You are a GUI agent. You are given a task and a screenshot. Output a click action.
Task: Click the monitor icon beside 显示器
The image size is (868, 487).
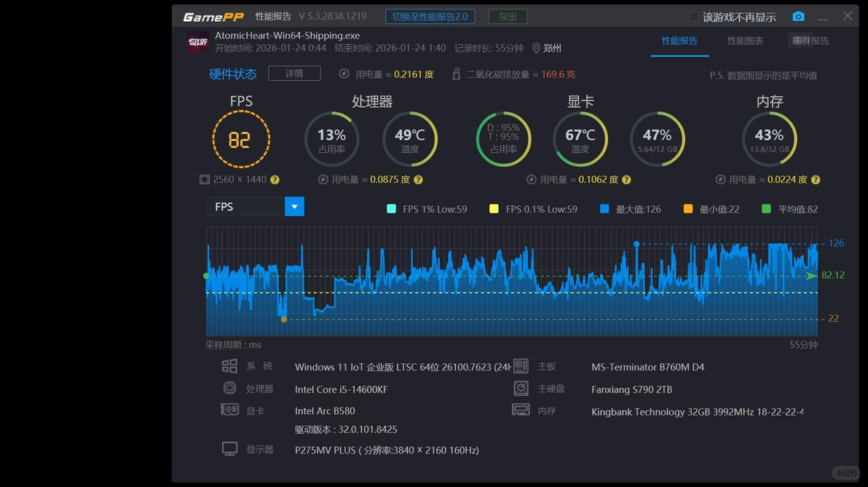pos(229,448)
